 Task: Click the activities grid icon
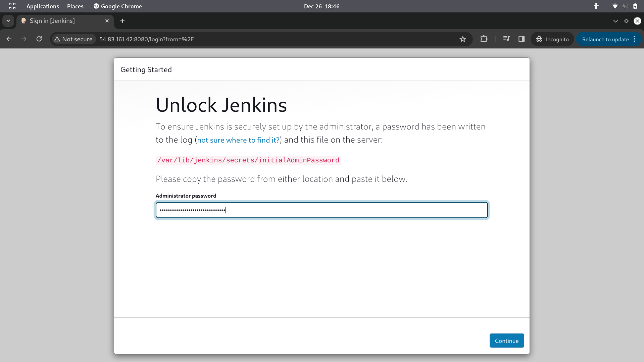coord(12,6)
